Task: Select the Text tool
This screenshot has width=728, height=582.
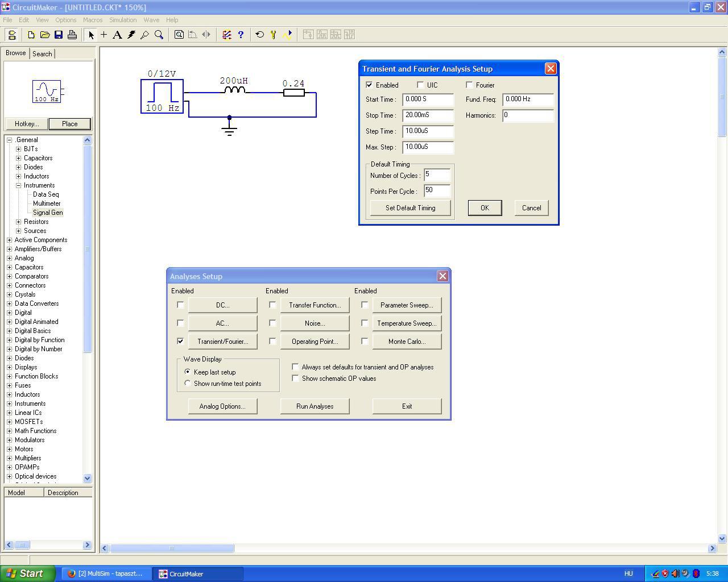Action: point(117,35)
